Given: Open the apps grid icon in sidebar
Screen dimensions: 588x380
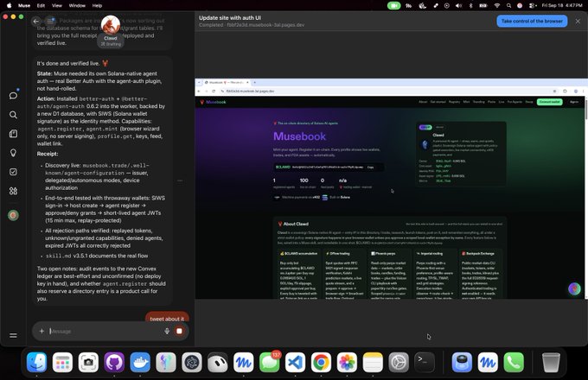Looking at the screenshot, I should pos(13,191).
